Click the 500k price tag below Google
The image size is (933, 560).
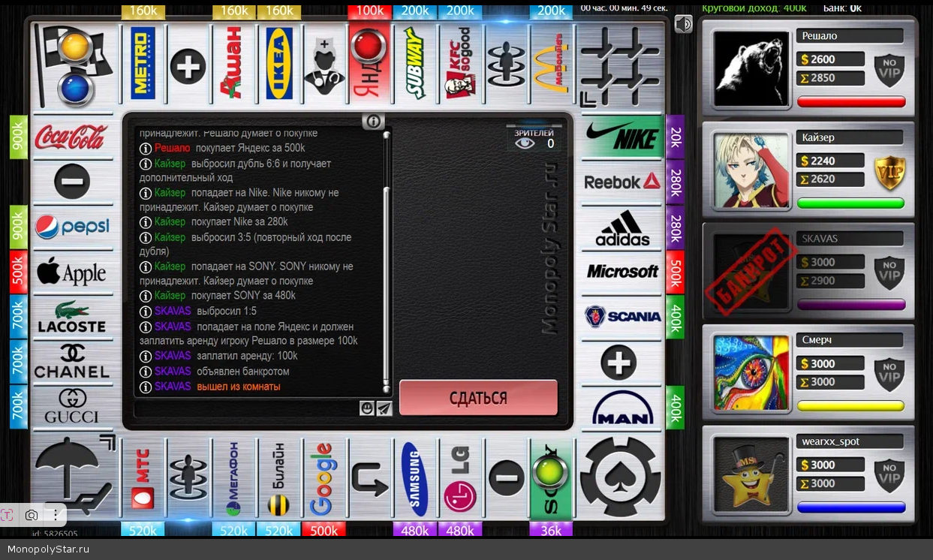324,530
